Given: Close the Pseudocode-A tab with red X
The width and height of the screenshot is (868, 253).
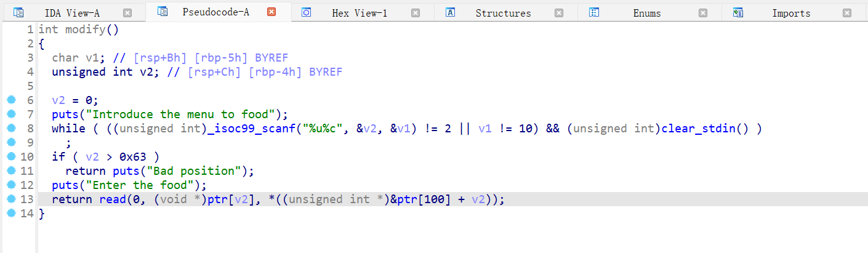Looking at the screenshot, I should (x=271, y=12).
